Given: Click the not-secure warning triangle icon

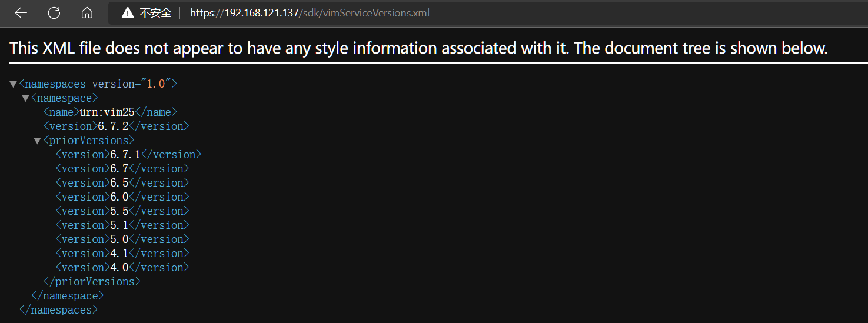Looking at the screenshot, I should [x=128, y=13].
